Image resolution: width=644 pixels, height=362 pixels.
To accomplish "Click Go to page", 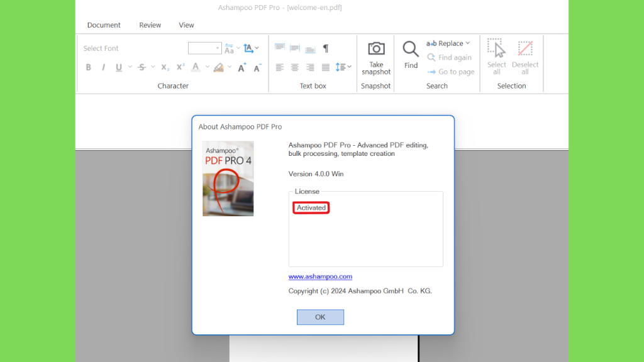I will point(450,72).
